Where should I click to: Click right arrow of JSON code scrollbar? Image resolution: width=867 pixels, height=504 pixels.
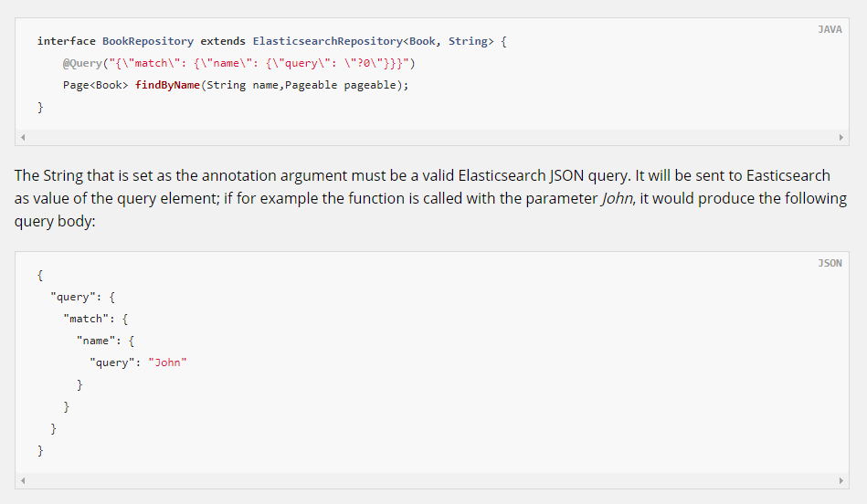[841, 480]
